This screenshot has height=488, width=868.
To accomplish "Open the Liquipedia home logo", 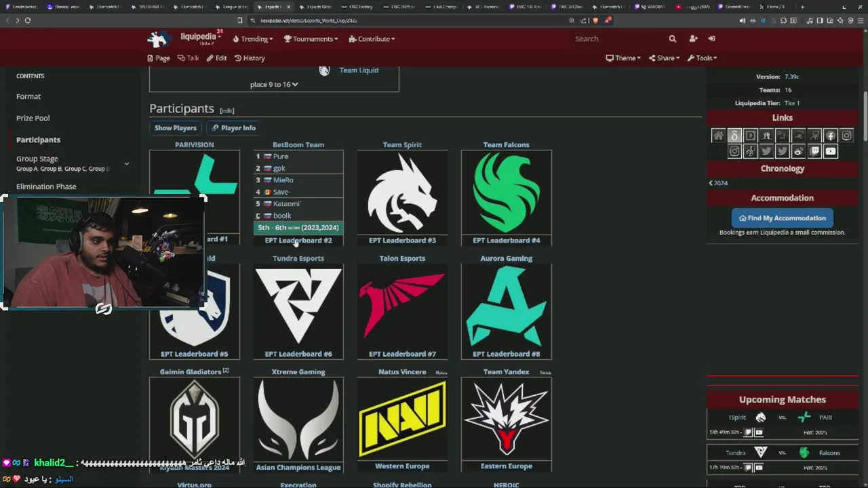I will pos(159,39).
